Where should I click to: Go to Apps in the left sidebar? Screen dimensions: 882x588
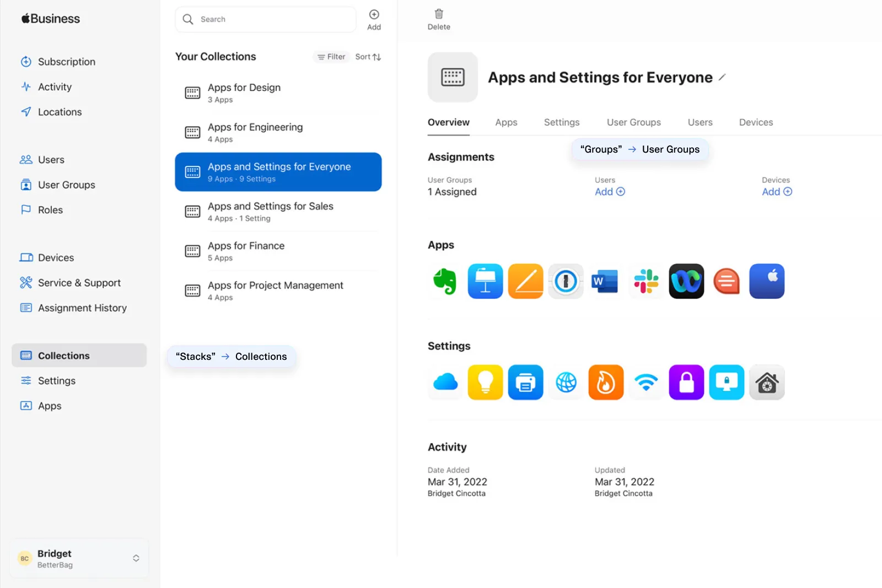click(41, 406)
